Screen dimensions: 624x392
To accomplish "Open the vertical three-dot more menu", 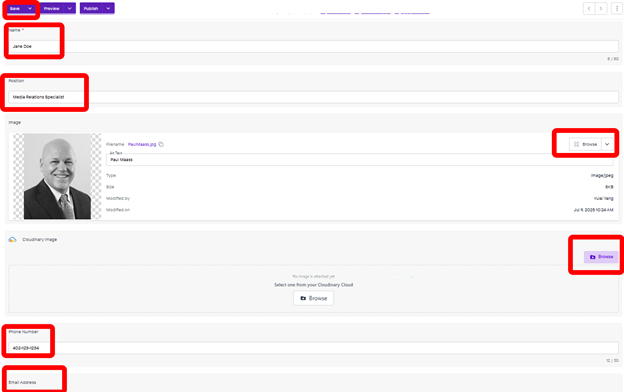I will click(617, 8).
